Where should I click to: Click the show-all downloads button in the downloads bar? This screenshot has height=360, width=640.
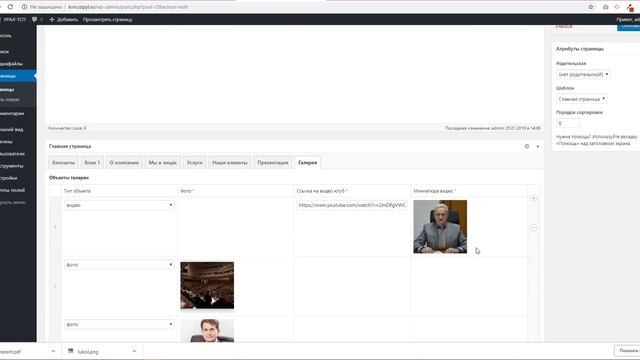point(627,351)
